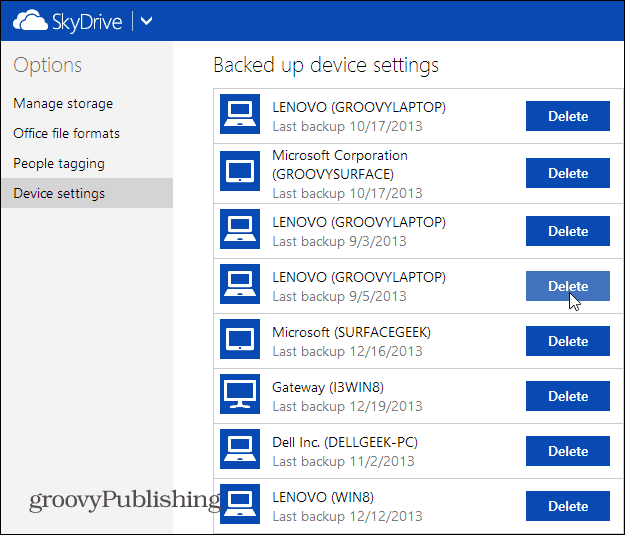Image resolution: width=625 pixels, height=535 pixels.
Task: Click 'Last backup 12/19/2013' text
Action: point(347,406)
